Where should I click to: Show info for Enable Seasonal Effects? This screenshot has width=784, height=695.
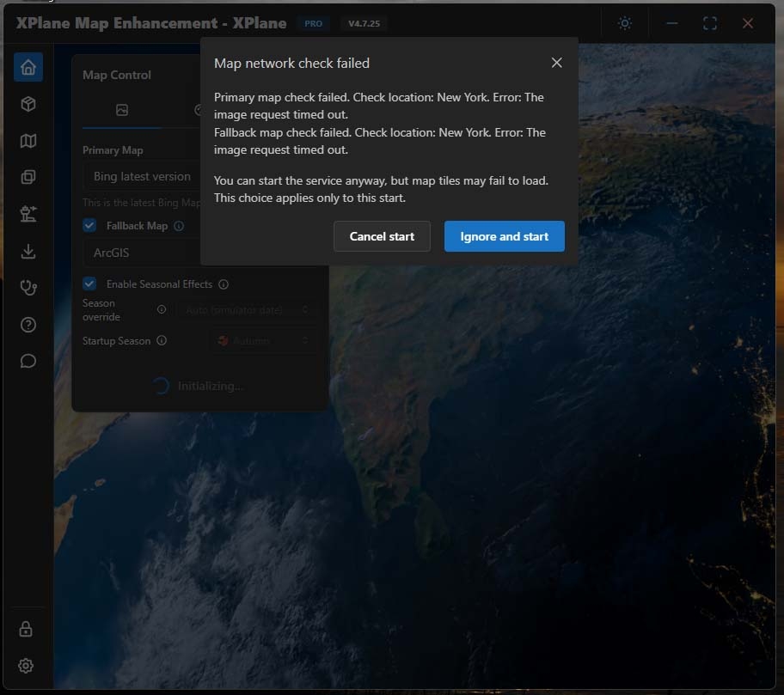click(224, 284)
